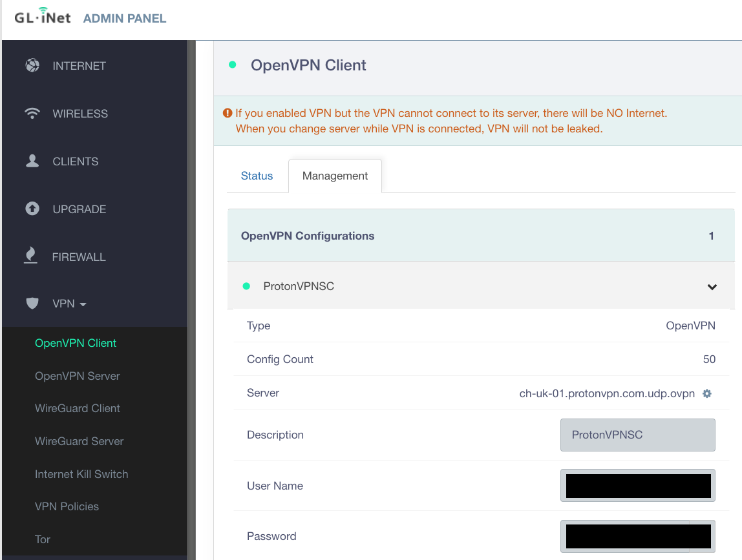Click the Password input field

click(637, 536)
